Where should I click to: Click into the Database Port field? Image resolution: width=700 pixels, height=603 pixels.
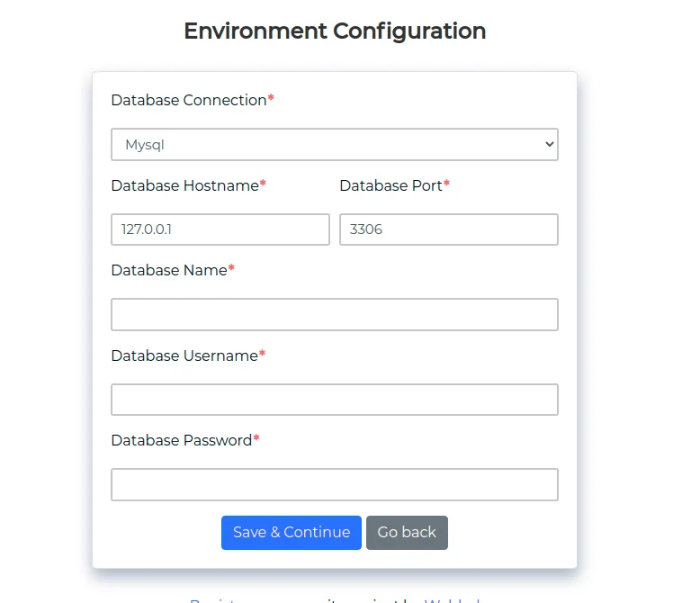click(448, 229)
